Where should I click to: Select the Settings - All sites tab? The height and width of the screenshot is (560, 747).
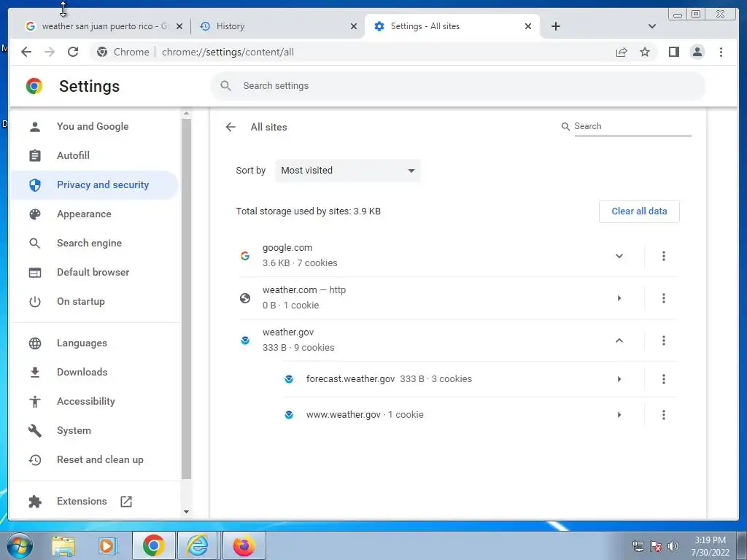click(x=452, y=26)
